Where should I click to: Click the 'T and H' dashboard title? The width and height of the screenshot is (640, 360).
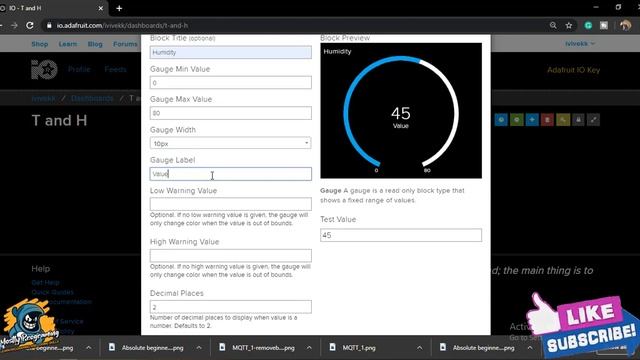[x=60, y=120]
